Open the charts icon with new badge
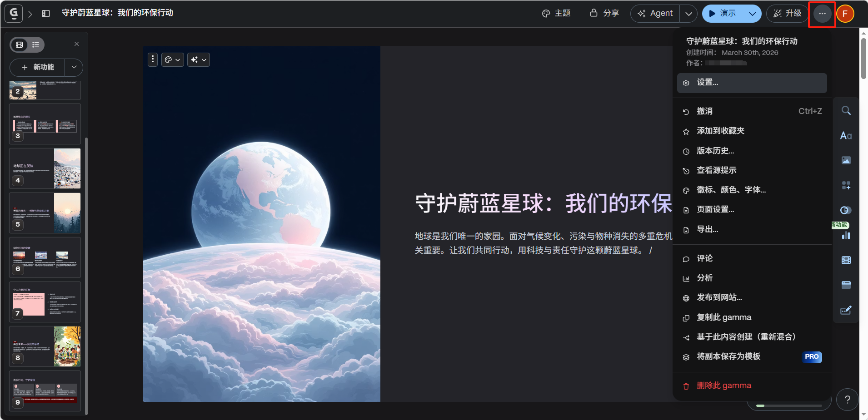 point(846,235)
